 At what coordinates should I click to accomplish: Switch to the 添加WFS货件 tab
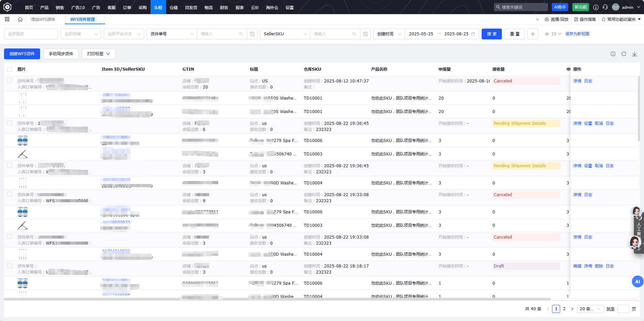[x=43, y=20]
